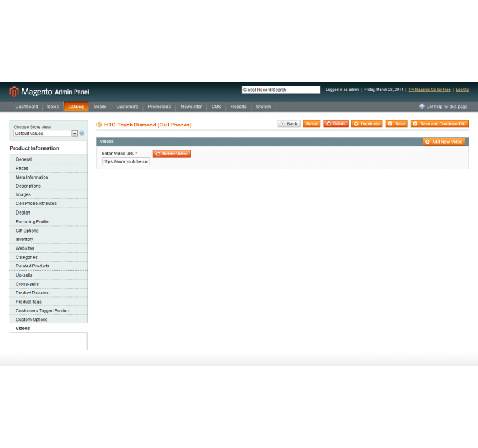
Task: Open the Related Products tab
Action: coord(49,266)
